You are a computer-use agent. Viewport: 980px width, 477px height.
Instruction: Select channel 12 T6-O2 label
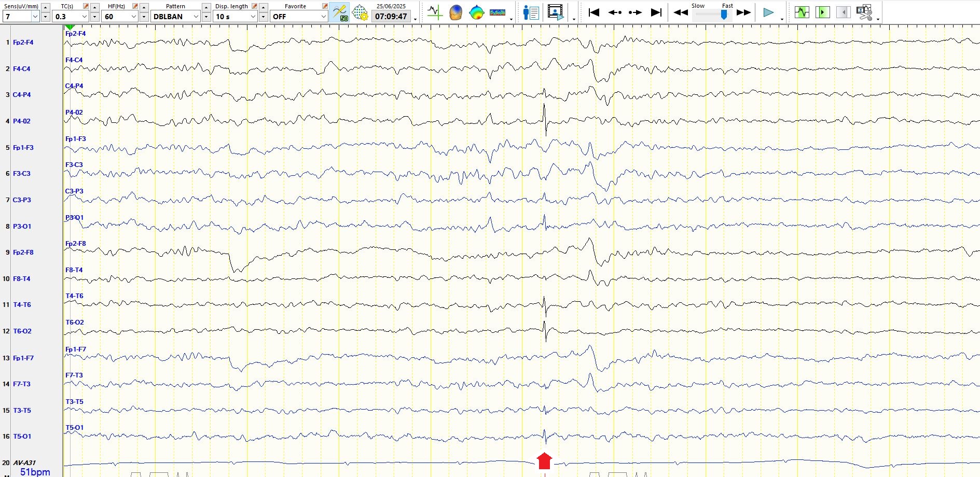tap(22, 331)
